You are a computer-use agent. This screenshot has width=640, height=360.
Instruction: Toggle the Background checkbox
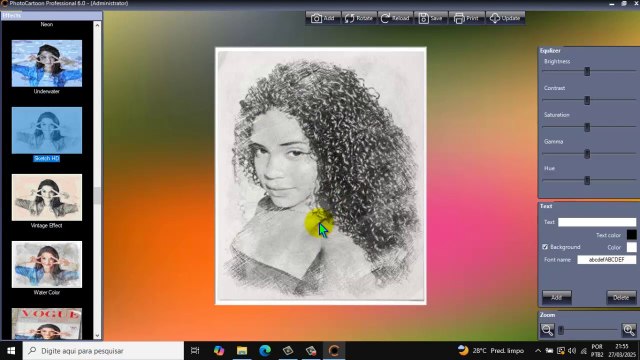click(x=545, y=247)
